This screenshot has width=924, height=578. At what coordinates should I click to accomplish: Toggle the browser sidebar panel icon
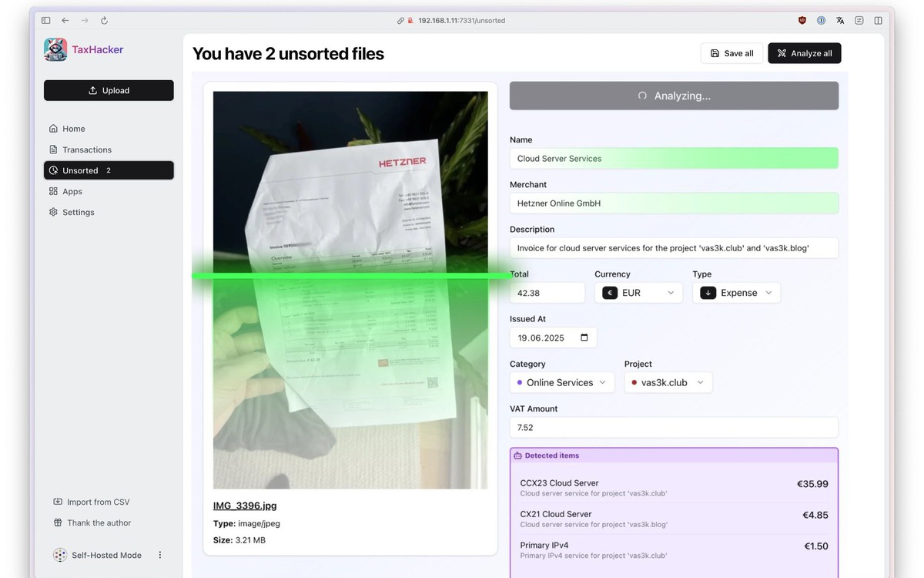pyautogui.click(x=46, y=21)
